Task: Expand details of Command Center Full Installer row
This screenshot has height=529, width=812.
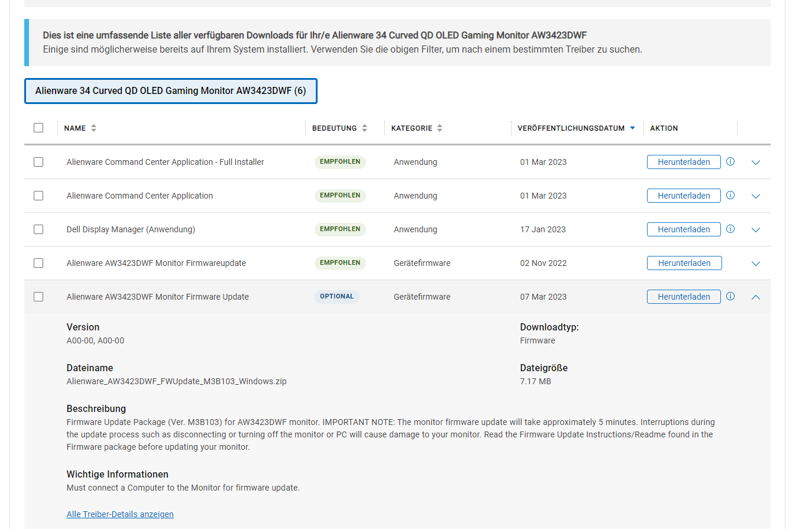Action: coord(756,163)
